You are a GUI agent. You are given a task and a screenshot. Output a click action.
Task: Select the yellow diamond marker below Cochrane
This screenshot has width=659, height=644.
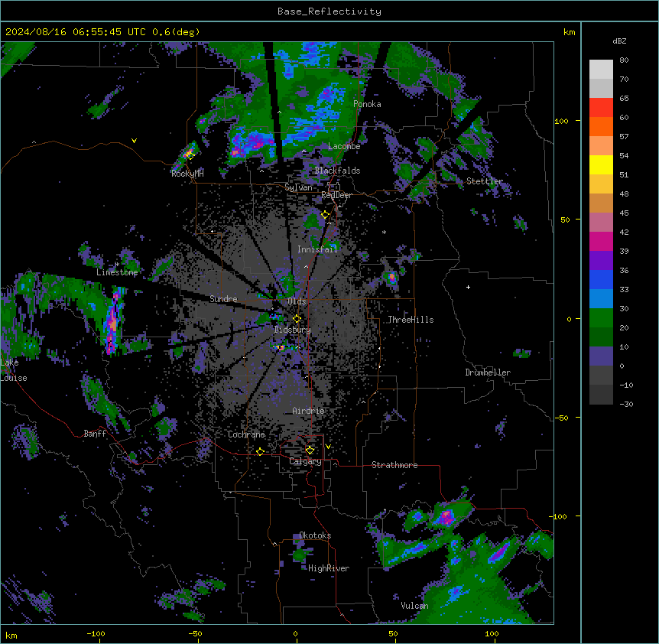point(260,451)
